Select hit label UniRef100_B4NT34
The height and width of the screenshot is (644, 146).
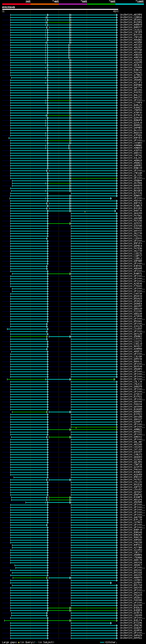tap(131, 211)
